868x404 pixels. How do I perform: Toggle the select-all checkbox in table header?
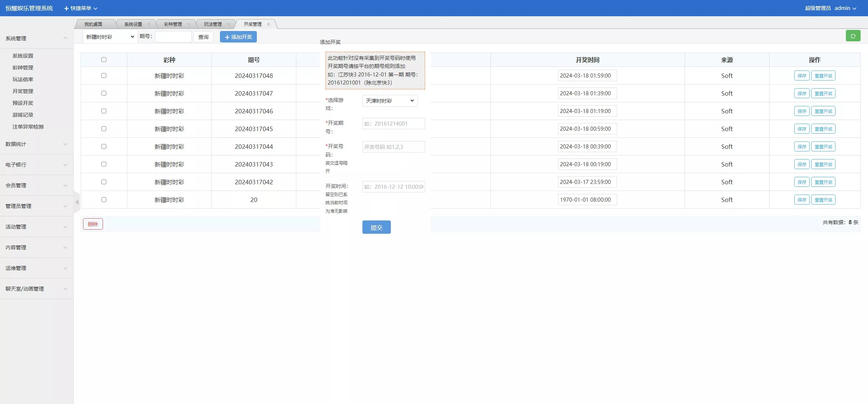click(104, 59)
